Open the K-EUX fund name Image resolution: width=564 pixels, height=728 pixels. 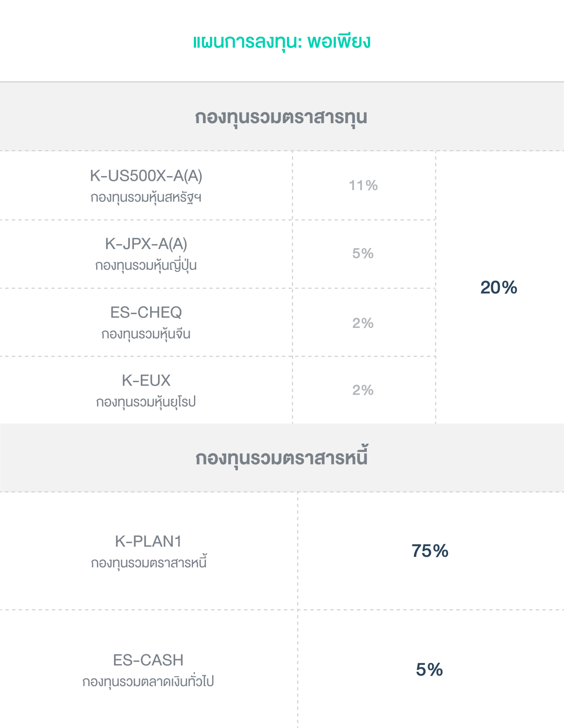click(x=146, y=381)
